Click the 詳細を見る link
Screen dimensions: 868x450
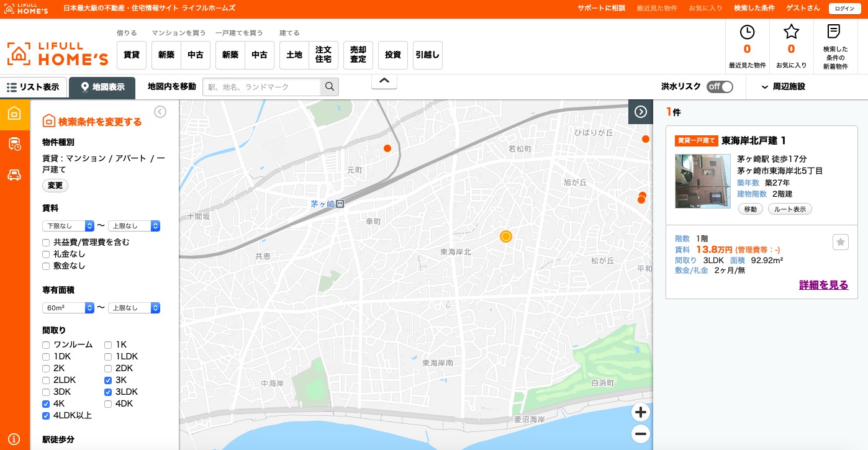(823, 285)
